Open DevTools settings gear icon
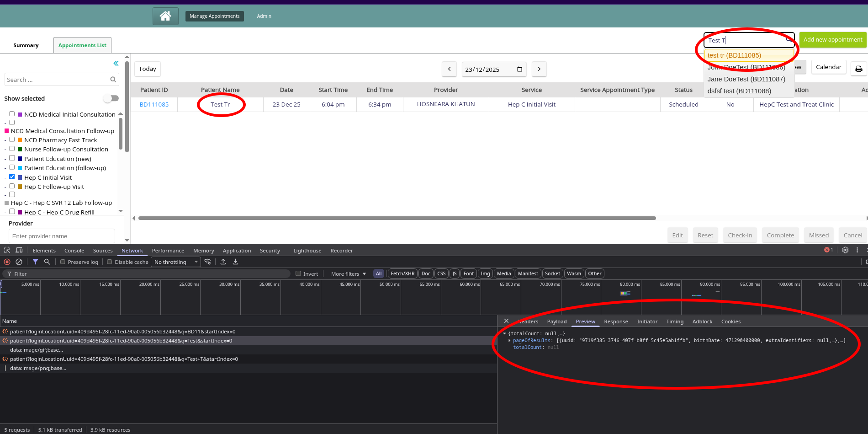The height and width of the screenshot is (434, 868). click(845, 250)
